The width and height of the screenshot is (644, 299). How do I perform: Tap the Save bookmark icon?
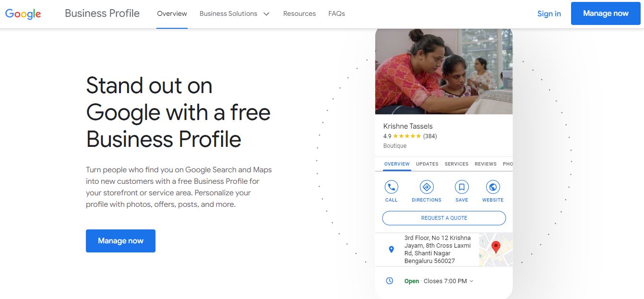pyautogui.click(x=462, y=187)
